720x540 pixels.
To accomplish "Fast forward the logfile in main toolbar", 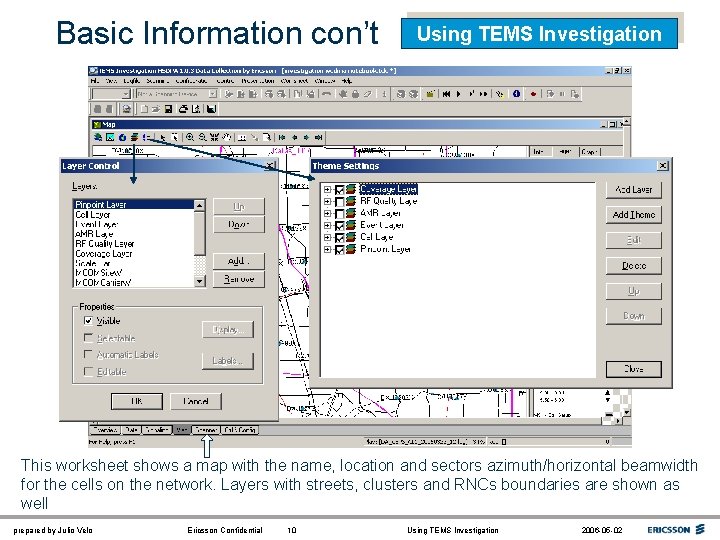I will [x=484, y=94].
